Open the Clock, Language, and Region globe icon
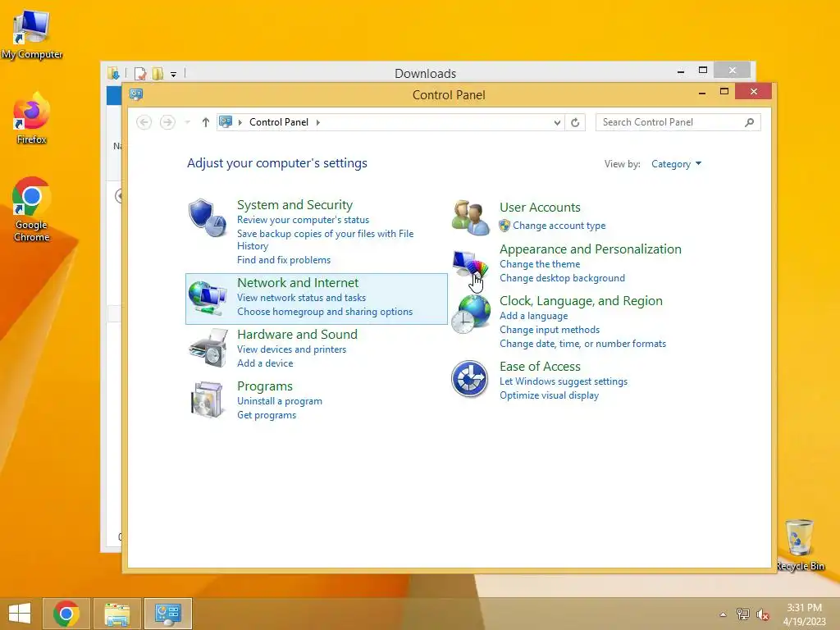The height and width of the screenshot is (630, 840). [x=470, y=314]
